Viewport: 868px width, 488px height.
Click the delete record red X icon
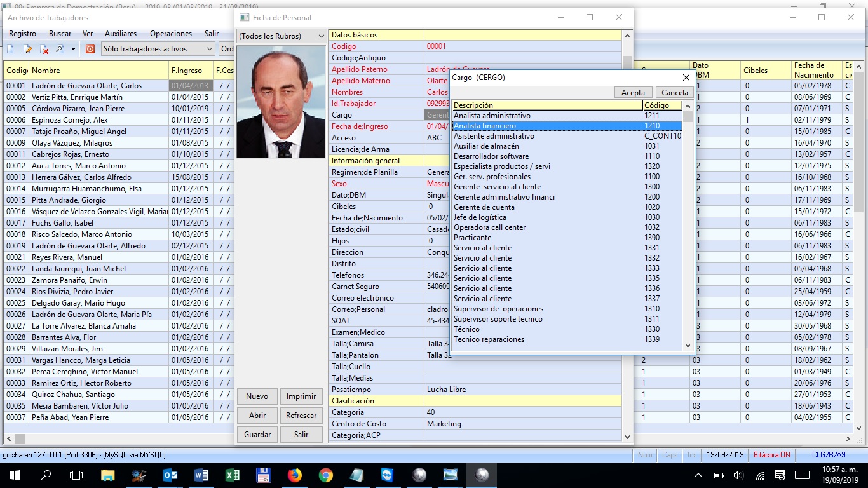[44, 49]
